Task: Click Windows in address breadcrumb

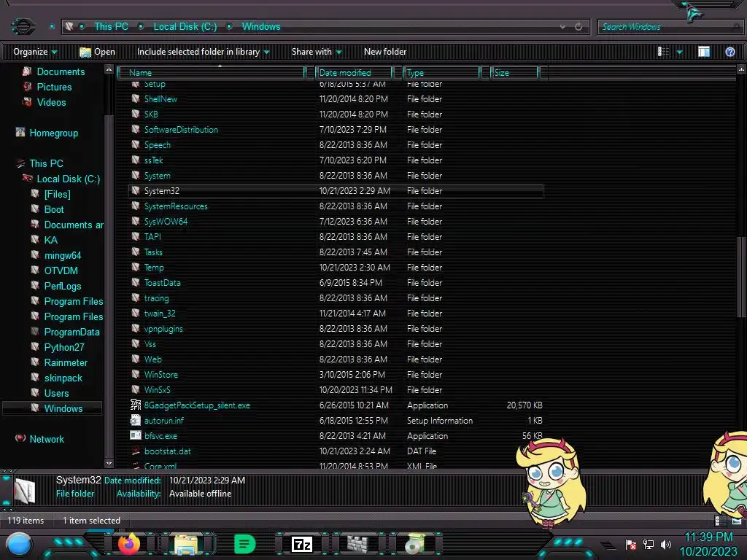Action: click(261, 27)
